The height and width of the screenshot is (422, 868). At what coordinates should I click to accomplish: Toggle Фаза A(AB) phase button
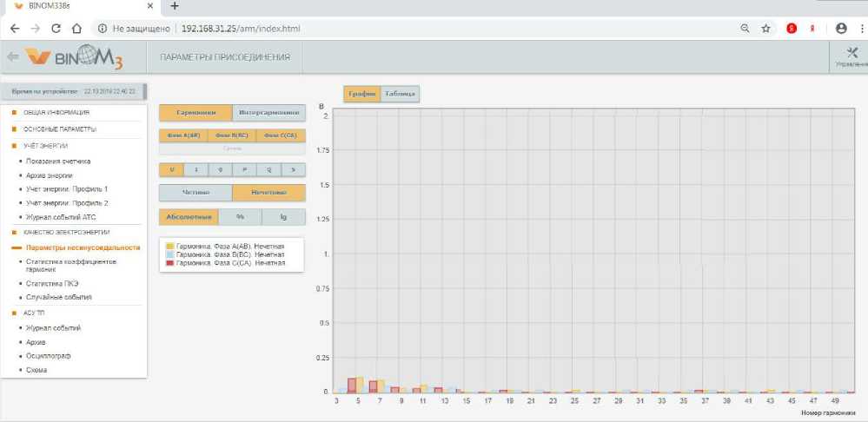click(x=182, y=135)
